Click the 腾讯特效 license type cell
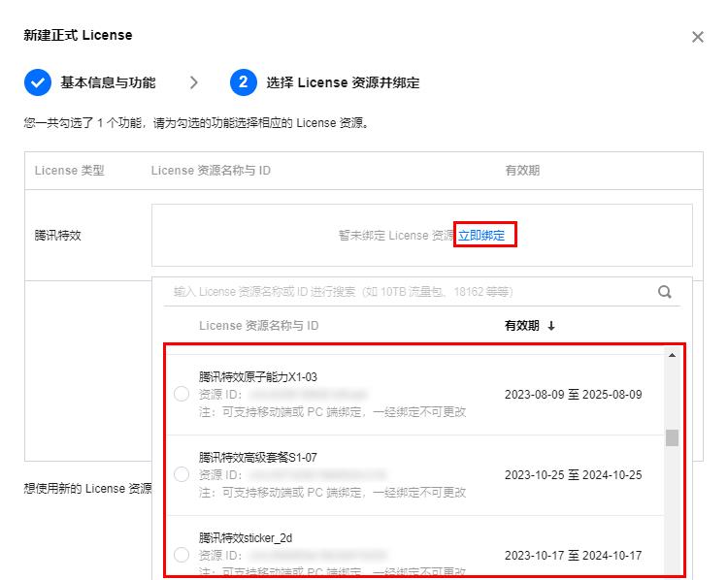 coord(57,236)
